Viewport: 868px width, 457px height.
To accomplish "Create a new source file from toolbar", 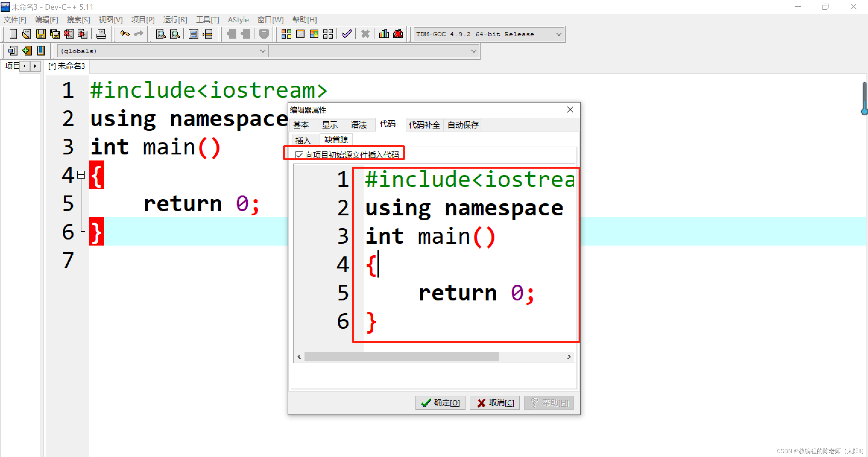I will click(13, 34).
